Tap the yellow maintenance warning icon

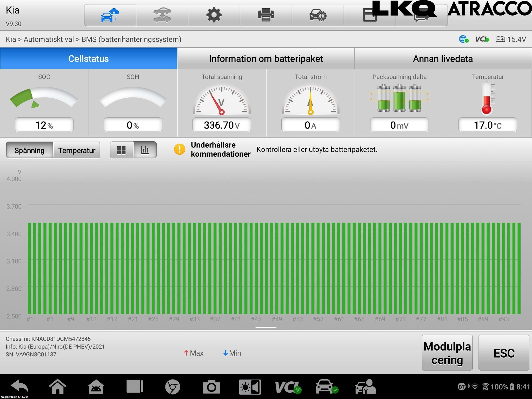tap(179, 149)
